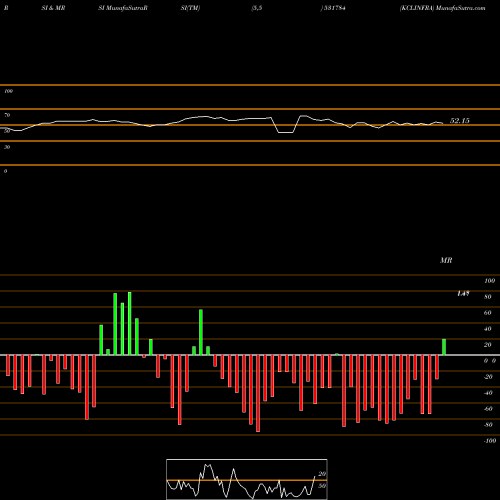Click the last green MR bar
This screenshot has height=500, width=500.
coord(444,347)
